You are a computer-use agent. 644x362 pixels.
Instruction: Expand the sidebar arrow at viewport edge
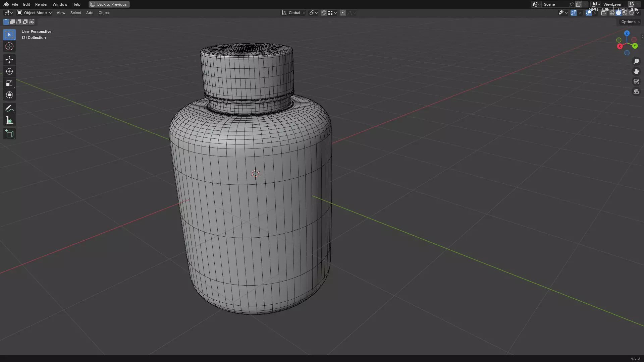pyautogui.click(x=642, y=37)
